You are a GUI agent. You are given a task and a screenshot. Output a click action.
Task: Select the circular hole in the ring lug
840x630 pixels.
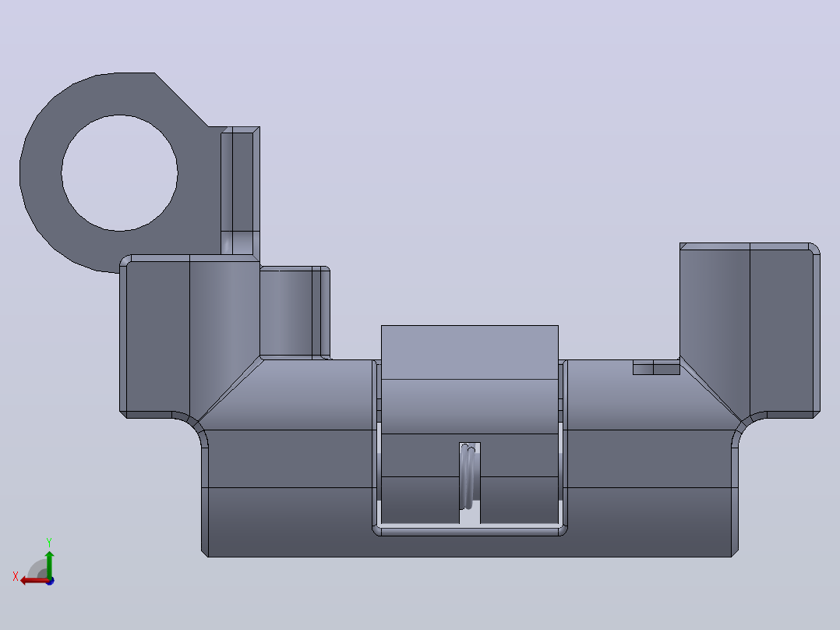[119, 172]
